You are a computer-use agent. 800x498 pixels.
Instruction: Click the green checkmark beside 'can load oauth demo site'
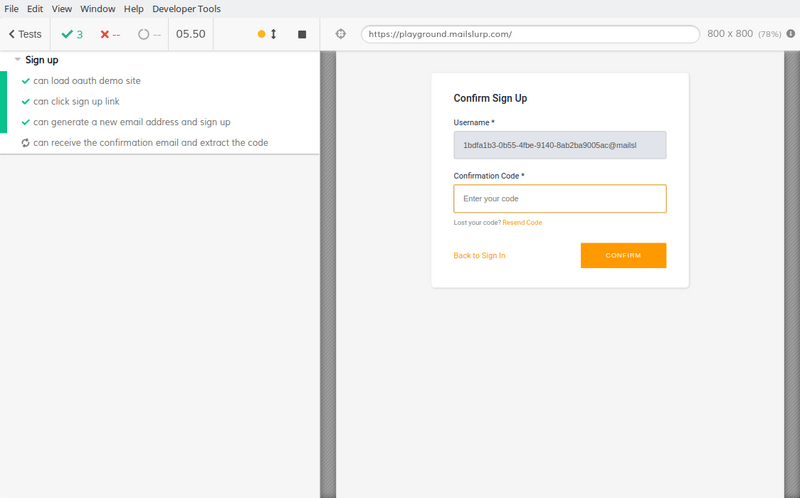(x=26, y=81)
